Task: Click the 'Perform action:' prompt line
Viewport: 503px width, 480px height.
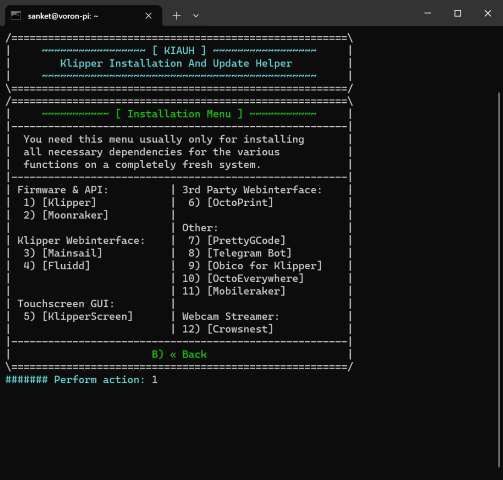Action: tap(81, 380)
